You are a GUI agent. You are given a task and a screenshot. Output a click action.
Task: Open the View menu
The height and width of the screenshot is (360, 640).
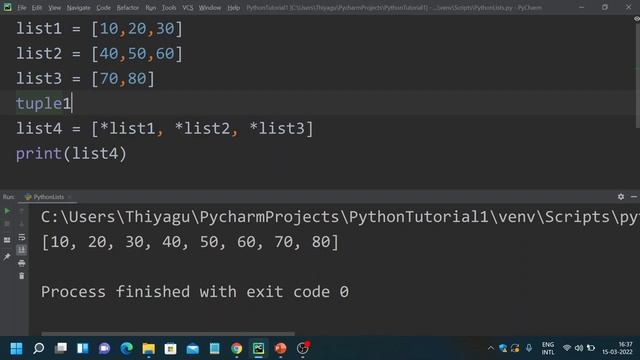point(54,8)
